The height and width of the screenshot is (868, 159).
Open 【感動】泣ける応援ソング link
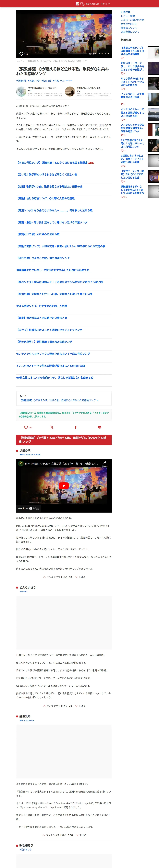[46, 198]
